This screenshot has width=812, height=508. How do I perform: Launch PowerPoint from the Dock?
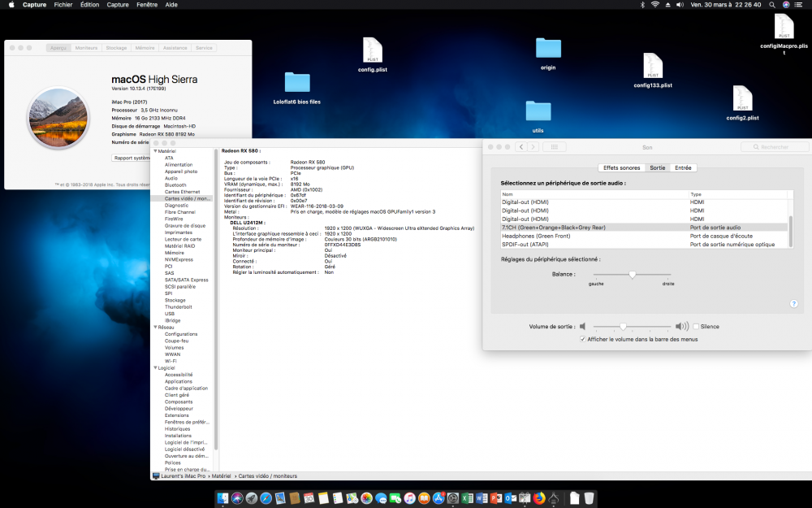(496, 498)
